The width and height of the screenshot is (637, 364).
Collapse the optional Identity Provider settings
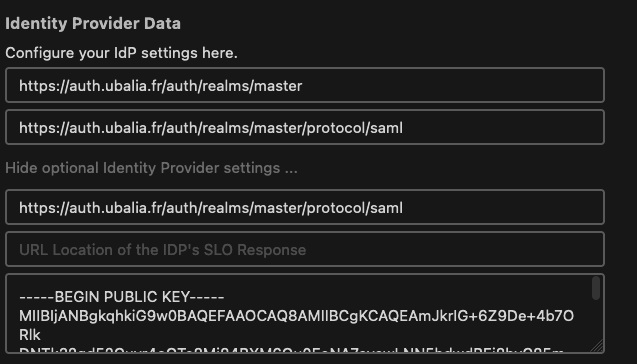(x=151, y=168)
